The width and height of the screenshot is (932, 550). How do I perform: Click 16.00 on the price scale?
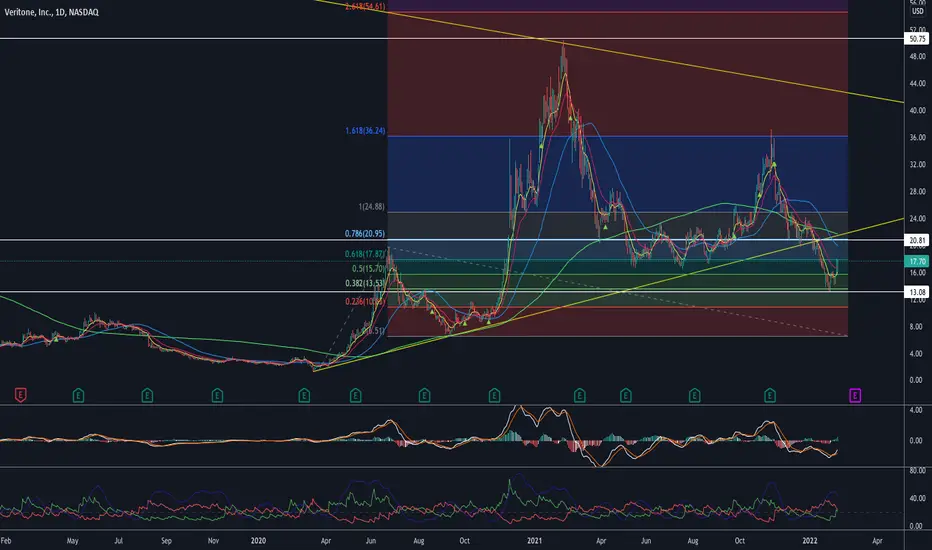[917, 272]
